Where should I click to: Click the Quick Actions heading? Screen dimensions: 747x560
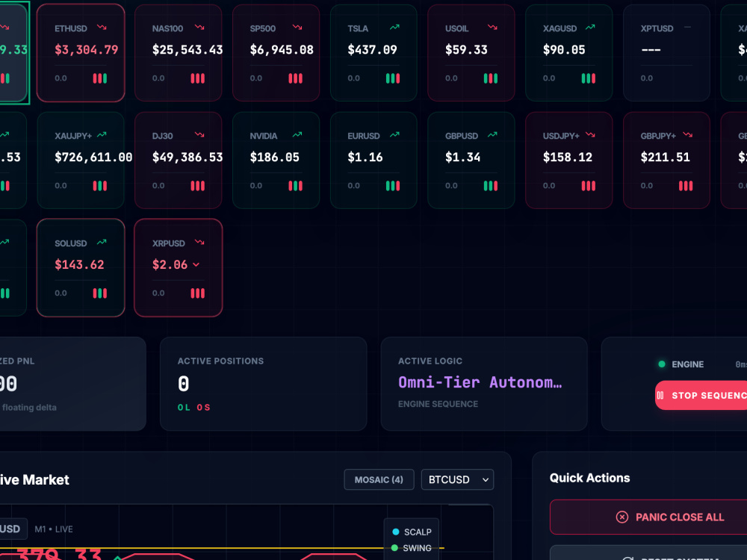[x=590, y=478]
